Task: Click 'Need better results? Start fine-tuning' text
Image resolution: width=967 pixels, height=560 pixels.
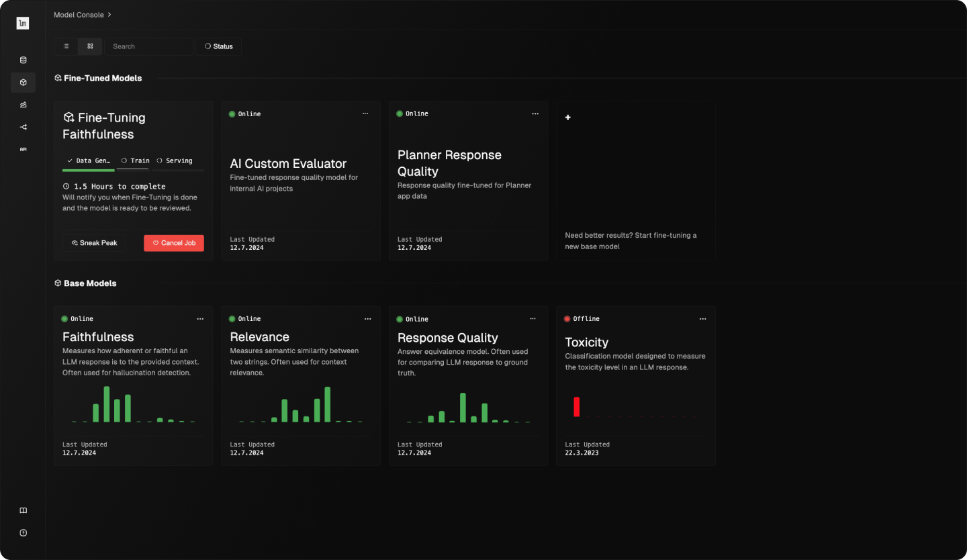Action: pyautogui.click(x=631, y=241)
